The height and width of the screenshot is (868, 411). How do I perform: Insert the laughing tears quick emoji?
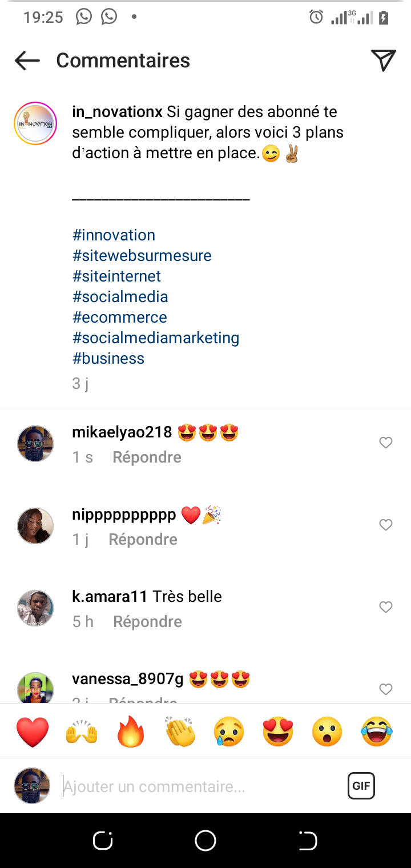pos(377,732)
